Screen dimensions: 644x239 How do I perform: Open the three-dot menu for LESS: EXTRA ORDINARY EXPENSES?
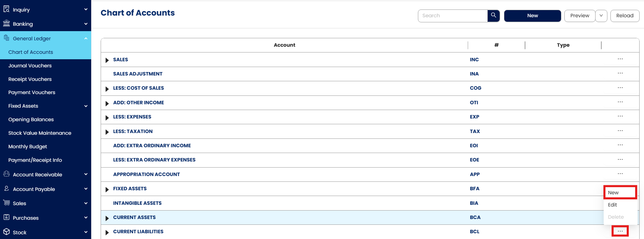tap(620, 159)
